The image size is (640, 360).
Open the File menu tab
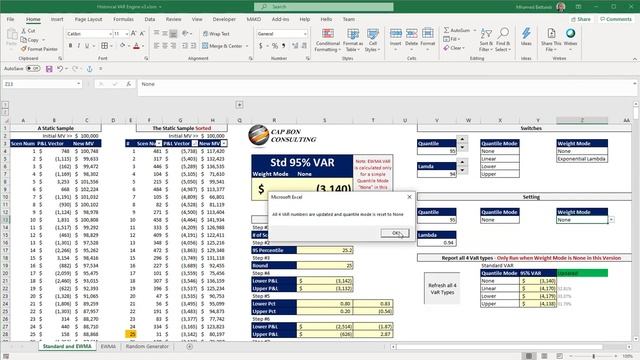coord(10,19)
